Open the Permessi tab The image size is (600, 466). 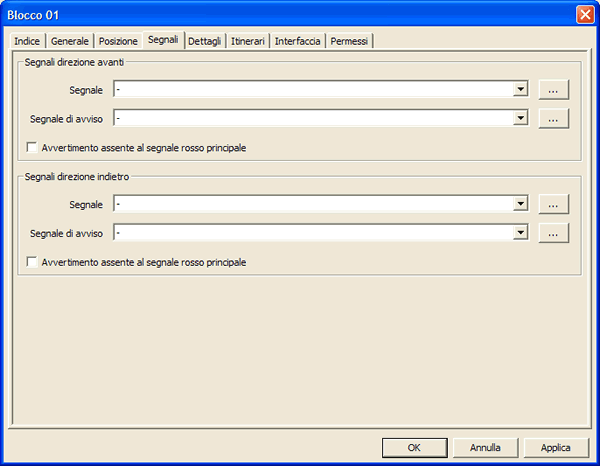(x=349, y=41)
